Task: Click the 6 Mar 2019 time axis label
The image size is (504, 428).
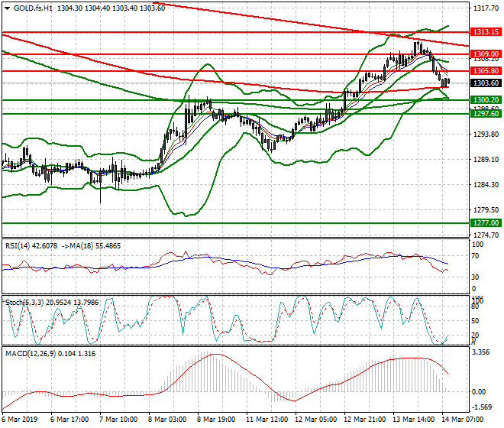Action: (20, 420)
